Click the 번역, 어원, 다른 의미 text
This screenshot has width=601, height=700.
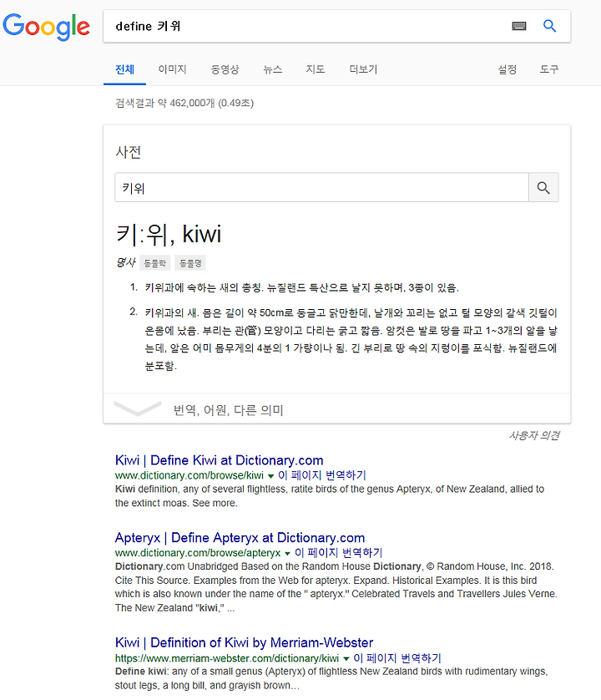click(228, 410)
